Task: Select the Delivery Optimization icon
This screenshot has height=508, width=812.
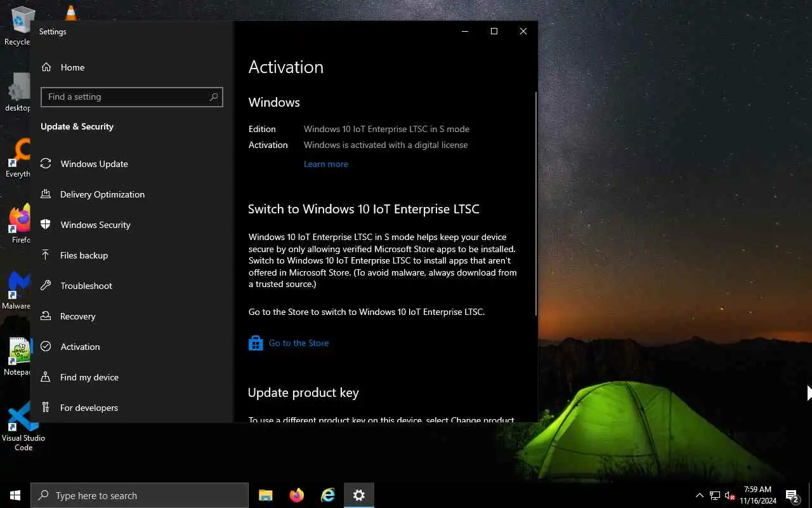Action: tap(46, 194)
